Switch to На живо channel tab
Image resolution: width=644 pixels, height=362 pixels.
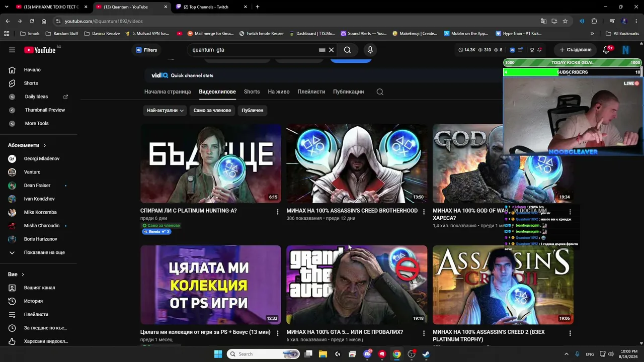point(279,92)
